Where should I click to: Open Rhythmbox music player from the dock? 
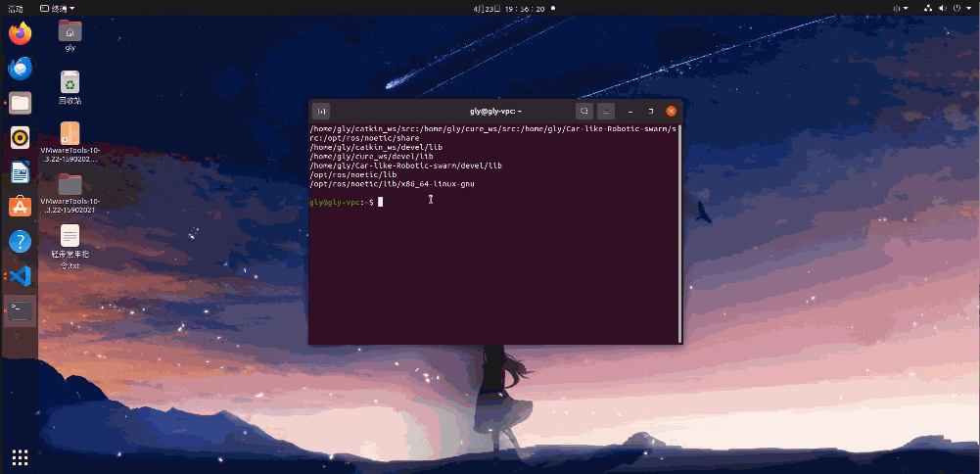click(x=20, y=137)
